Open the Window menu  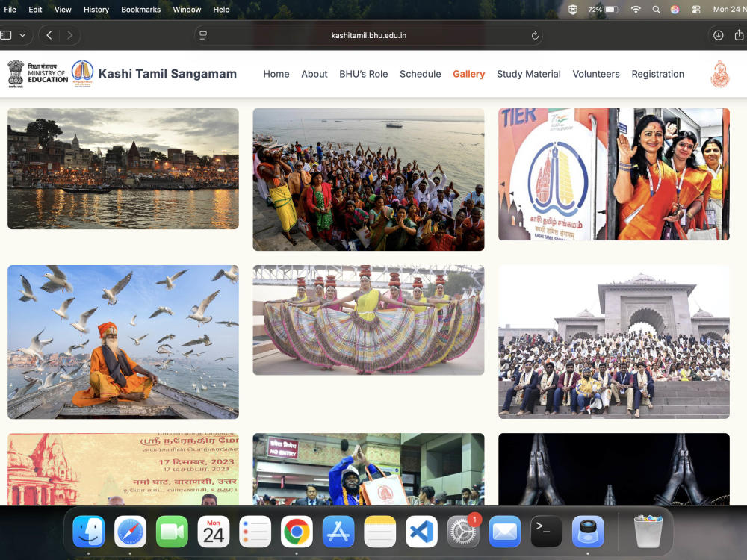click(187, 10)
